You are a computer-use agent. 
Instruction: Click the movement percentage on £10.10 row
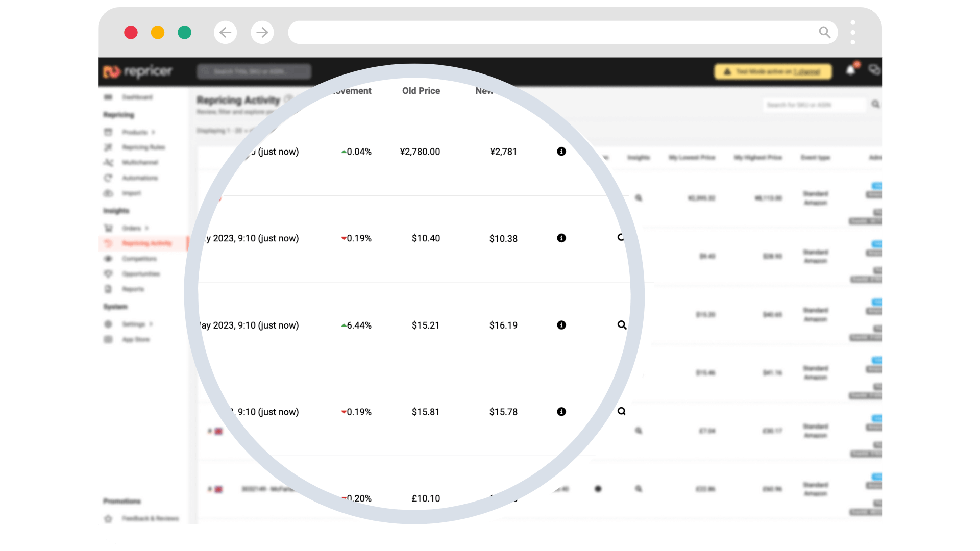(357, 498)
